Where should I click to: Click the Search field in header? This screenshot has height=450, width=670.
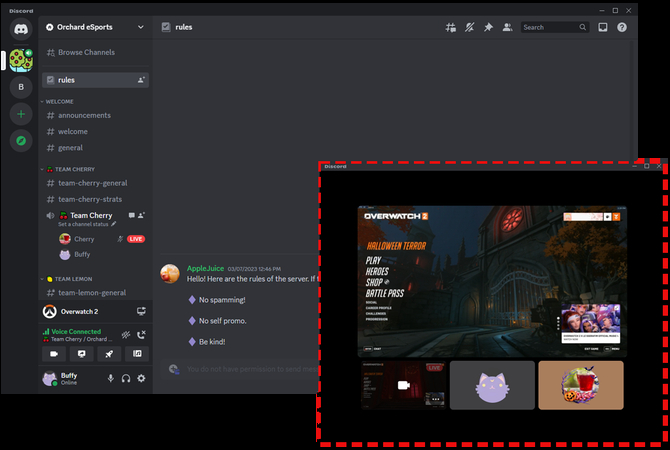[555, 27]
